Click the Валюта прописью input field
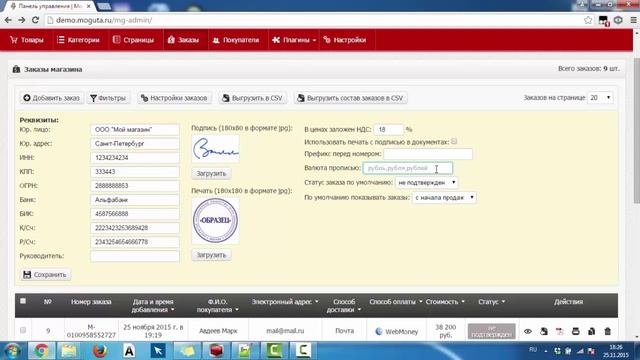Screen dimensions: 640x360 click(407, 168)
